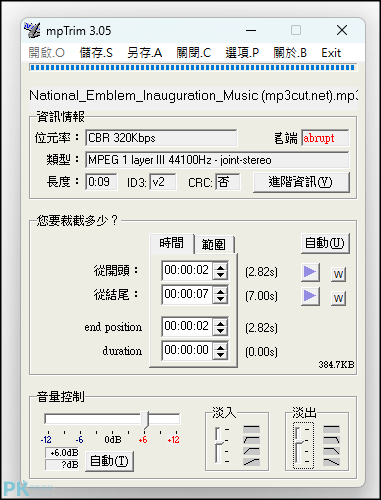Click the mpTrim app icon in title bar
Viewport: 381px width, 500px height.
pos(32,30)
